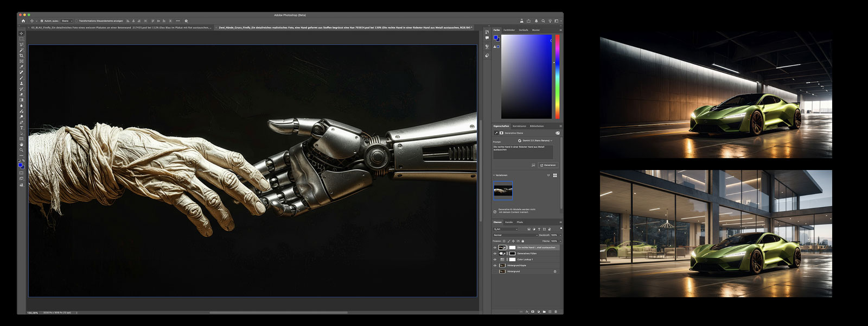Select the generated variation thumbnail
The image size is (868, 326).
(503, 191)
